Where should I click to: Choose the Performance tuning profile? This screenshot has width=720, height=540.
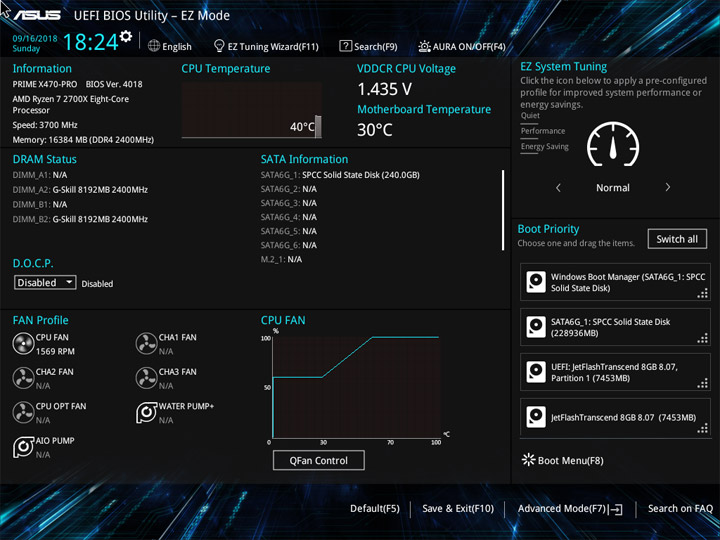(x=543, y=131)
